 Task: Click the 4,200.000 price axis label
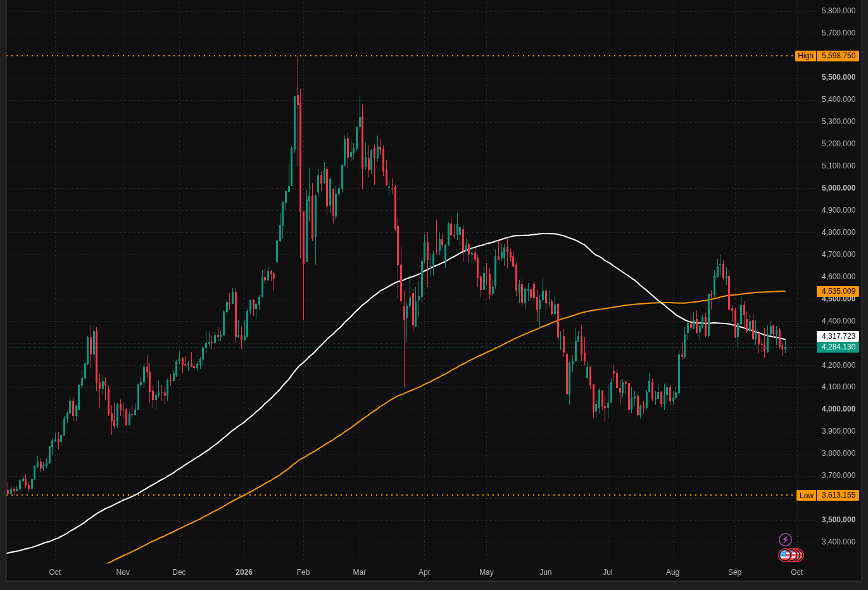[838, 365]
